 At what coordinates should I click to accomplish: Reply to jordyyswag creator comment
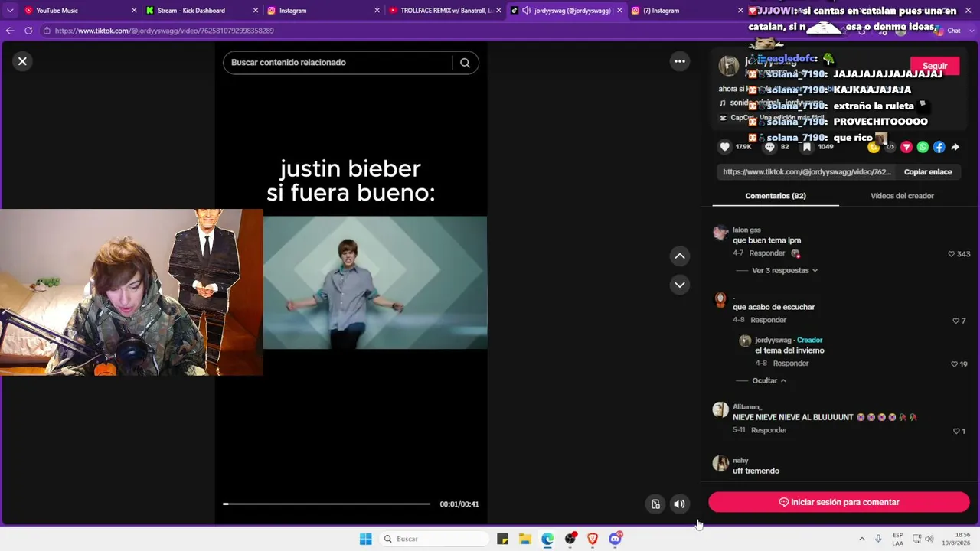[x=791, y=364]
